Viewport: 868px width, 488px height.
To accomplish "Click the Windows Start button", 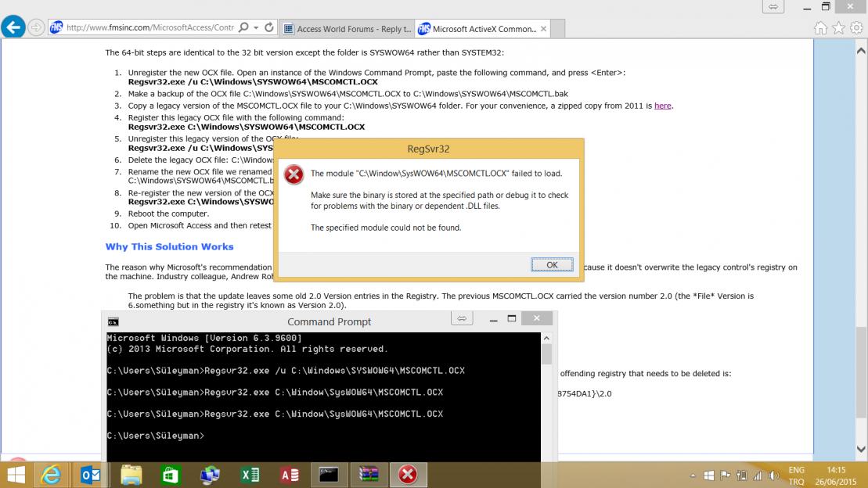I will coord(16,475).
